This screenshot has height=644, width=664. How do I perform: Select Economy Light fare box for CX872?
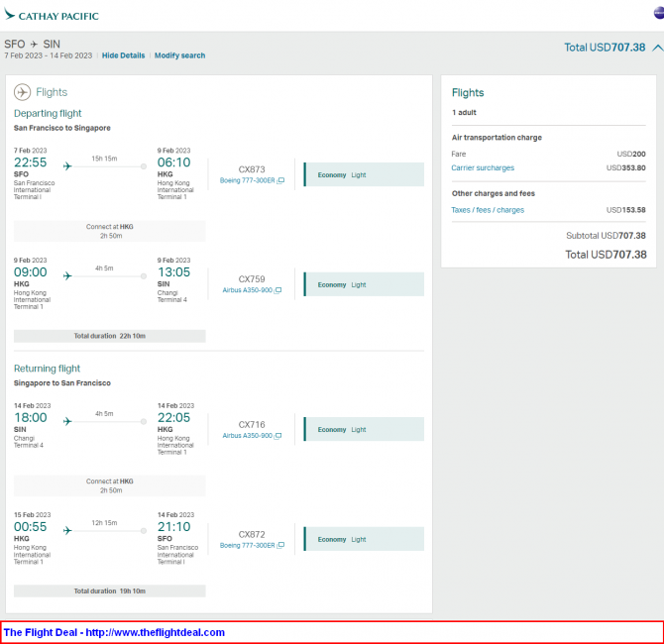click(x=364, y=539)
